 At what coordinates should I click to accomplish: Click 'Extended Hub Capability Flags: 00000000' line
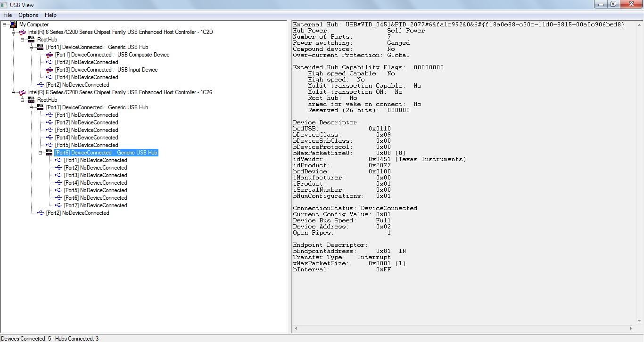coord(368,67)
